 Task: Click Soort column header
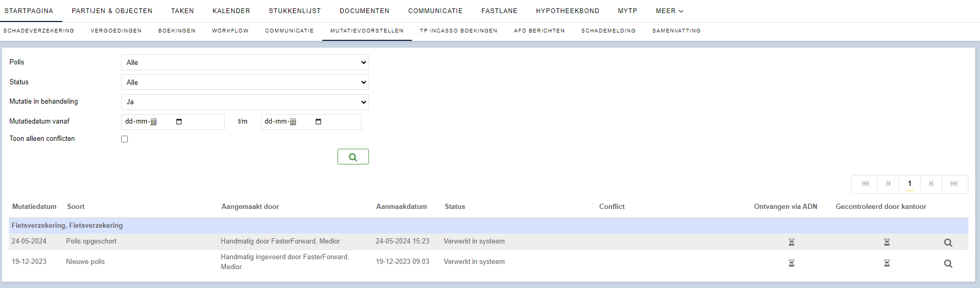[76, 207]
